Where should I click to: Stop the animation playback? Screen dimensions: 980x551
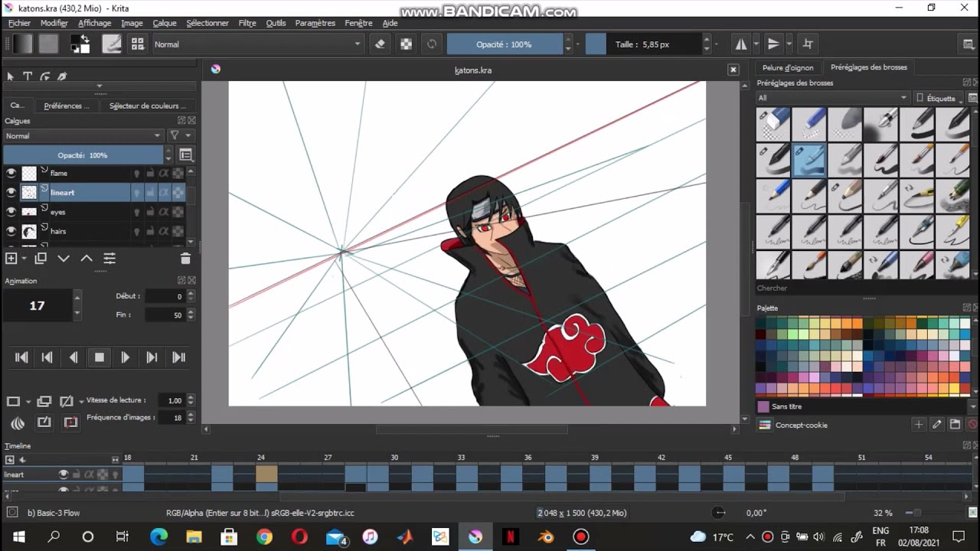[x=100, y=357]
